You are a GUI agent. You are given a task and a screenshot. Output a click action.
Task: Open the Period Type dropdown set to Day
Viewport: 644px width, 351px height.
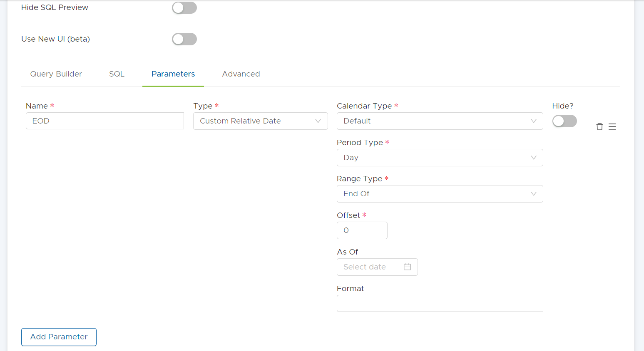click(440, 158)
